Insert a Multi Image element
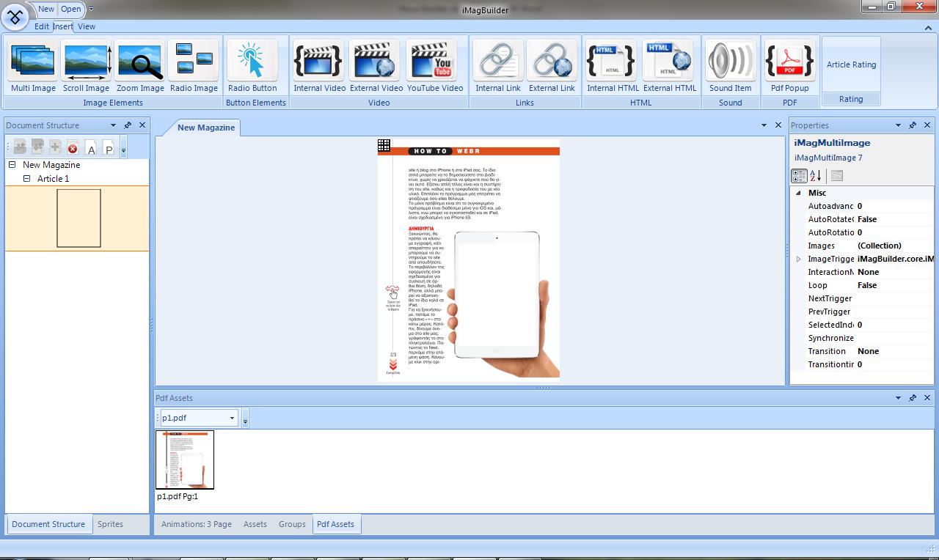This screenshot has width=939, height=560. coord(33,66)
